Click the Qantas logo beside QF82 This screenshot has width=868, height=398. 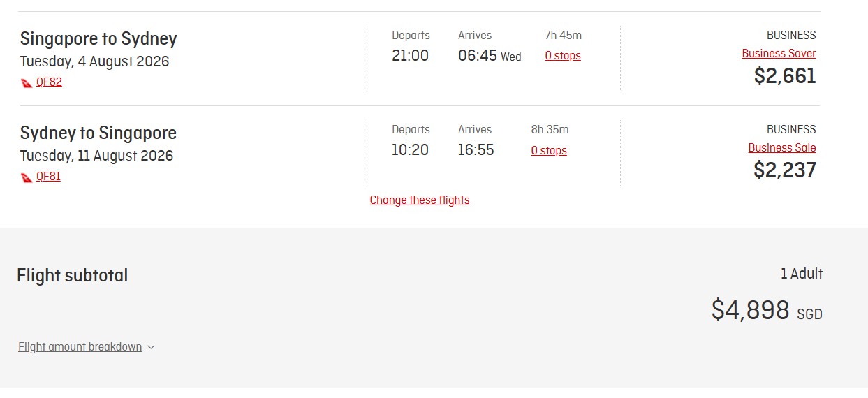click(27, 82)
